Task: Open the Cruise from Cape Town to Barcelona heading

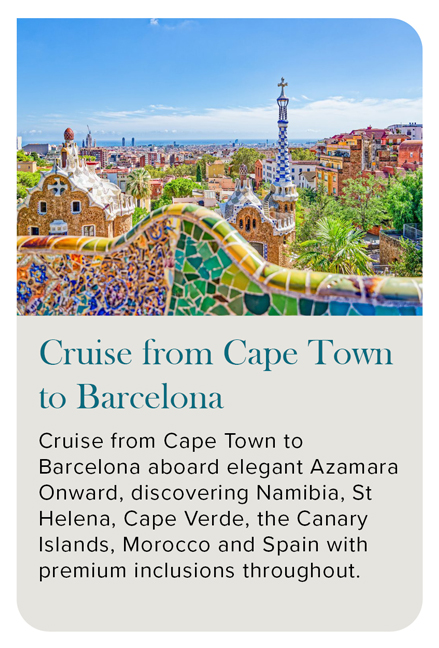Action: click(215, 374)
